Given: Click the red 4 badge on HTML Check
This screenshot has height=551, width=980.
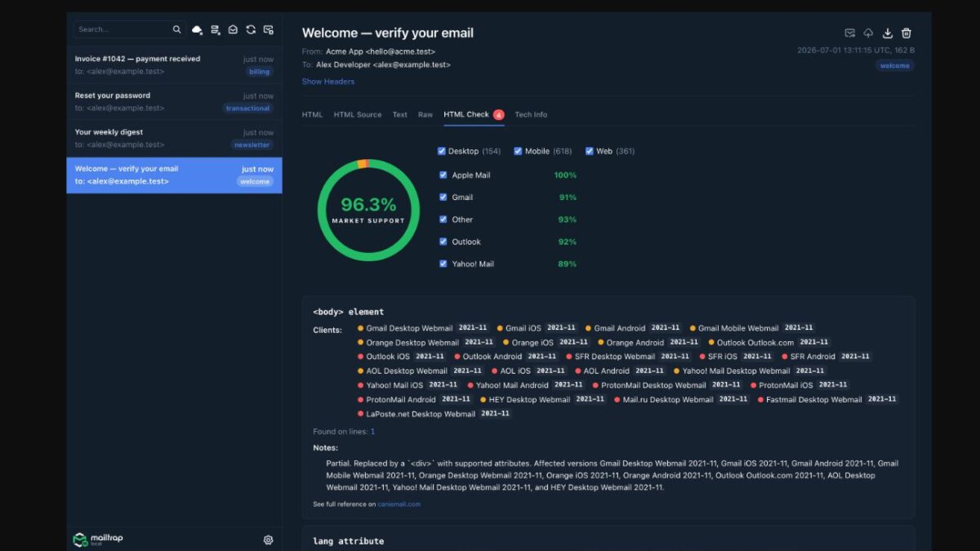Looking at the screenshot, I should click(x=498, y=115).
